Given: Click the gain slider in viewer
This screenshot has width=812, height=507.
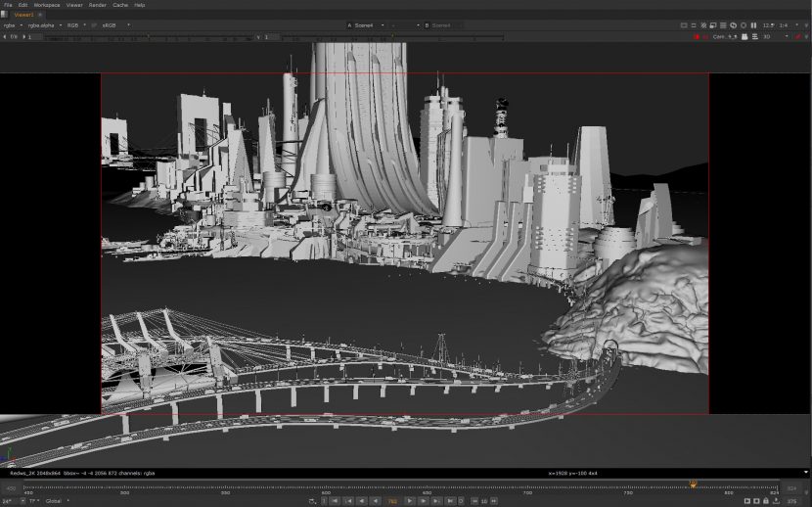Looking at the screenshot, I should point(147,36).
